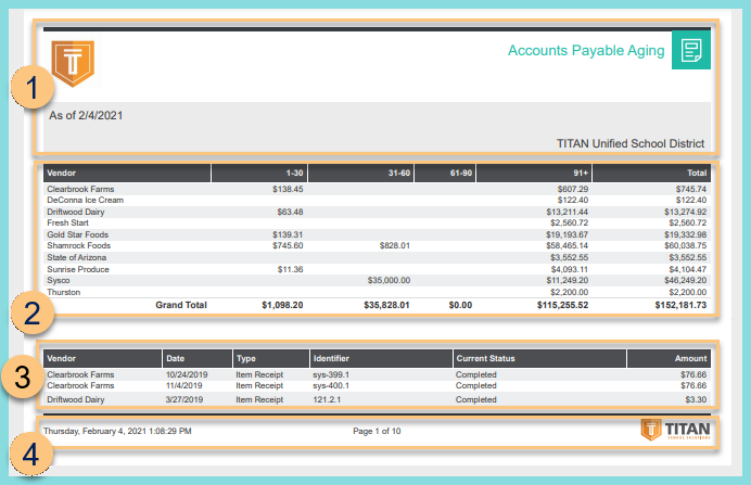751x485 pixels.
Task: Click the teal report document icon
Action: pos(691,50)
